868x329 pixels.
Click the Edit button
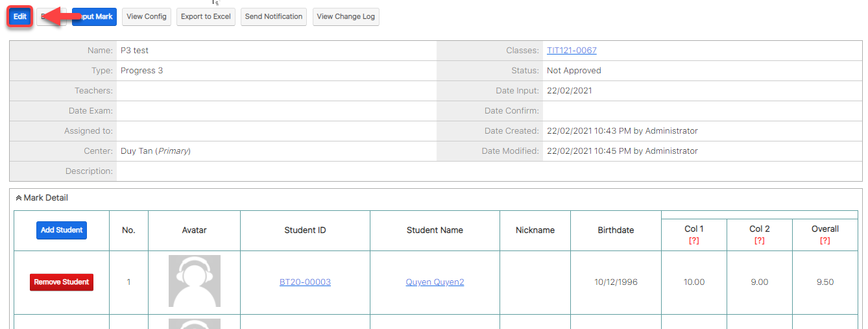click(x=20, y=17)
